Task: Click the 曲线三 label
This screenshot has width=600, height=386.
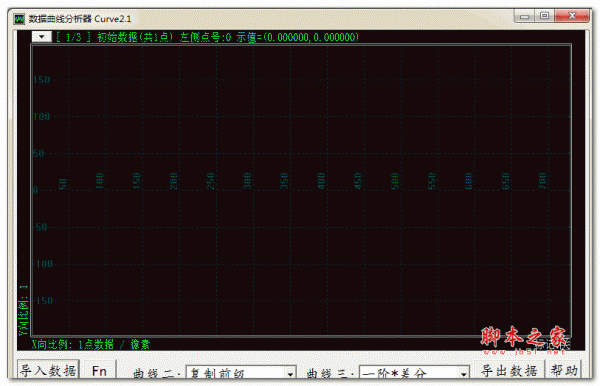Action: tap(331, 374)
